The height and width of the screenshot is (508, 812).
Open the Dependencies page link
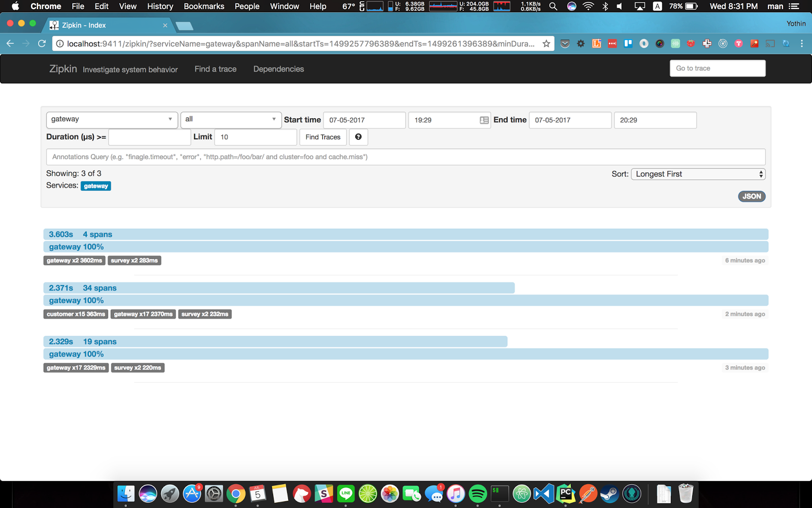pyautogui.click(x=279, y=69)
